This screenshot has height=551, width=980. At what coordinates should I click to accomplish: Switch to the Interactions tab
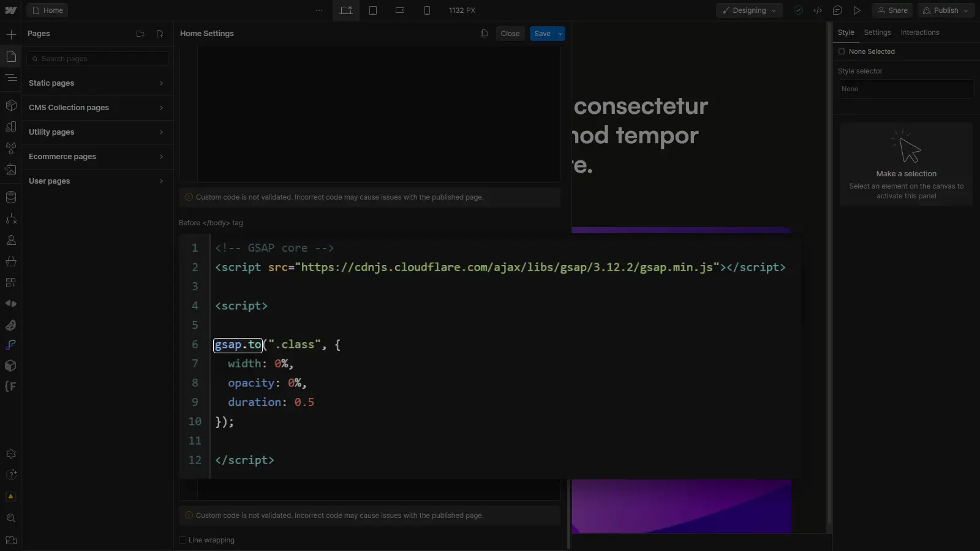coord(921,32)
